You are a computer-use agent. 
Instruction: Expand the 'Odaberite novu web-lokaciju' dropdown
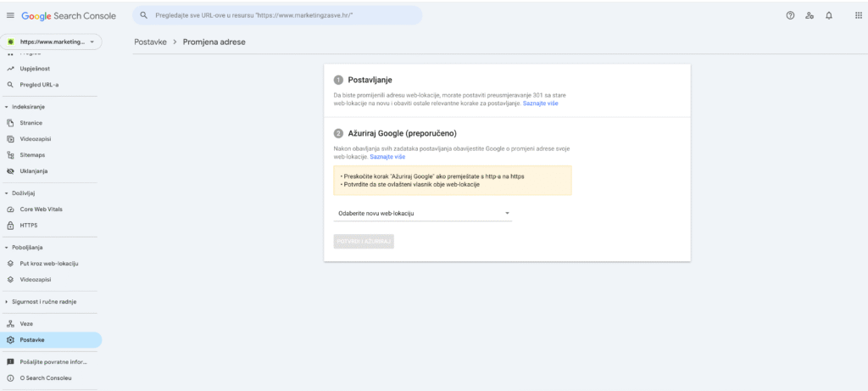423,214
